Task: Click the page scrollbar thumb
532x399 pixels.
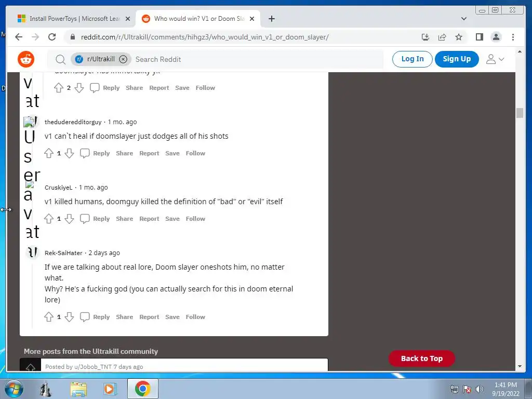Action: coord(520,113)
